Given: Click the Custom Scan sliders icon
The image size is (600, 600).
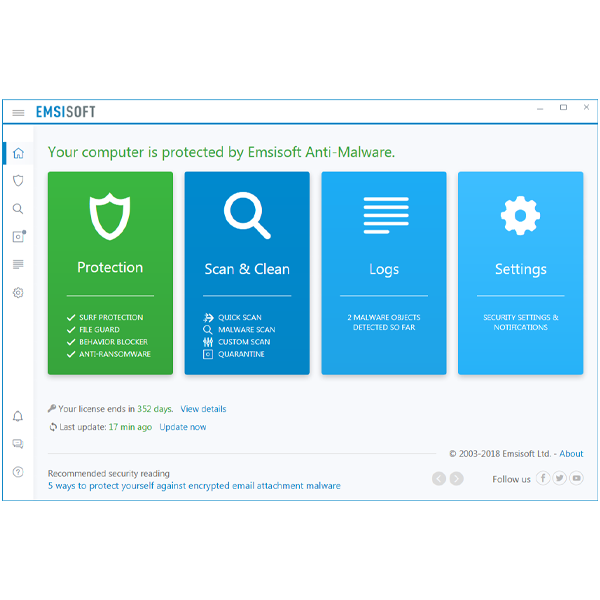Looking at the screenshot, I should (x=208, y=342).
